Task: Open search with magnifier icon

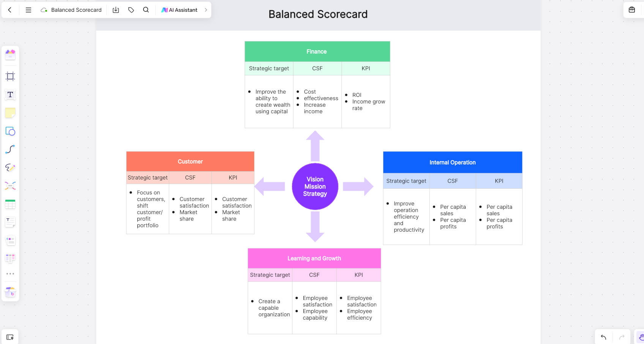Action: pyautogui.click(x=146, y=10)
